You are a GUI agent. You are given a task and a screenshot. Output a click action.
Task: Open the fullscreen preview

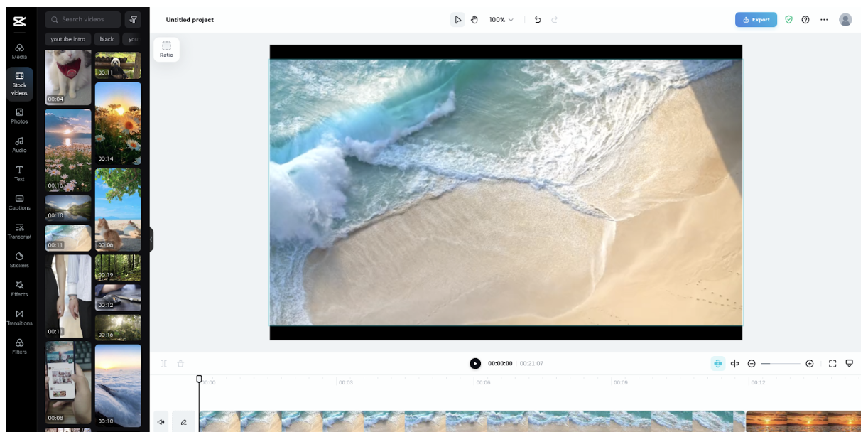tap(832, 364)
